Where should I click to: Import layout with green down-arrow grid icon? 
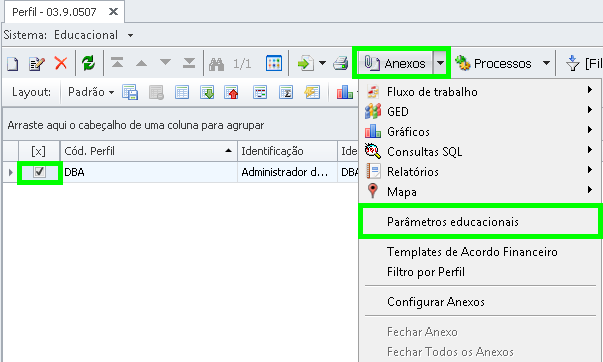click(207, 92)
